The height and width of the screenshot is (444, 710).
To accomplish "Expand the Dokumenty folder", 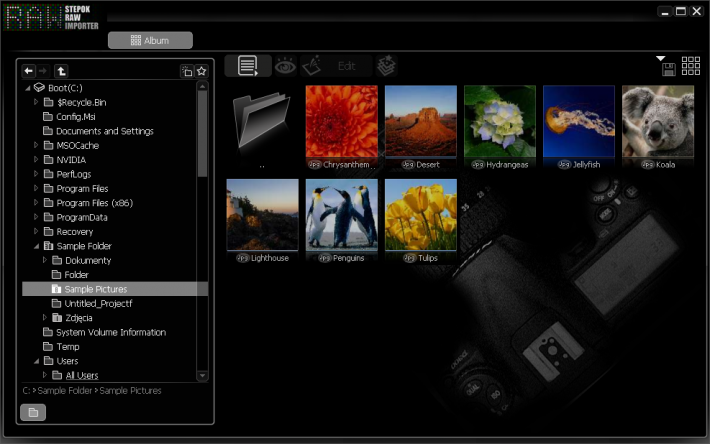I will [x=45, y=260].
